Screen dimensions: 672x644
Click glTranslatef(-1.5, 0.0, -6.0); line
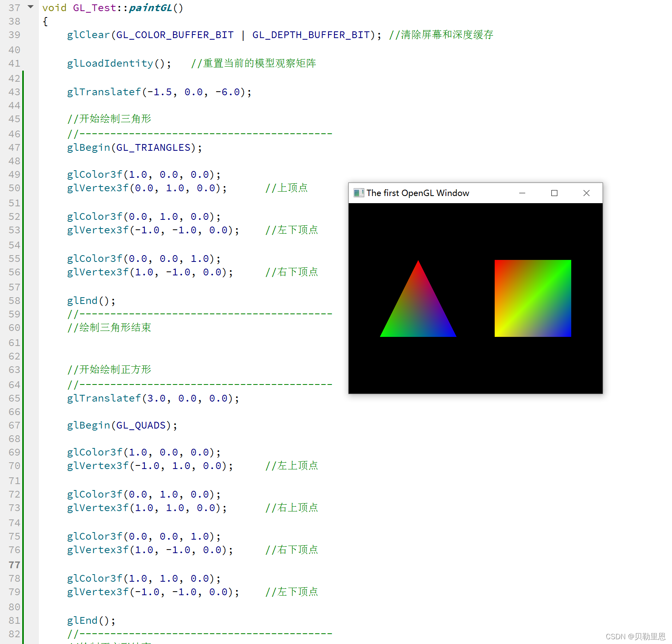pyautogui.click(x=159, y=92)
